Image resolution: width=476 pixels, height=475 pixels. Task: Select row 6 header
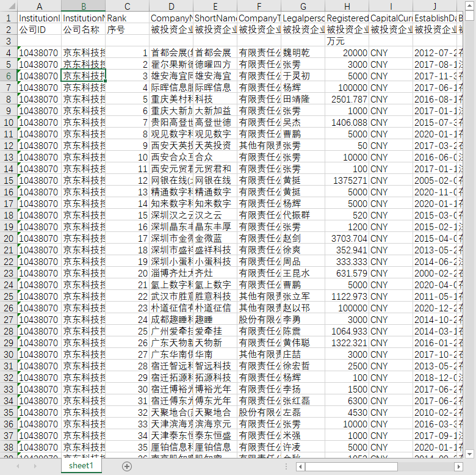[x=9, y=76]
